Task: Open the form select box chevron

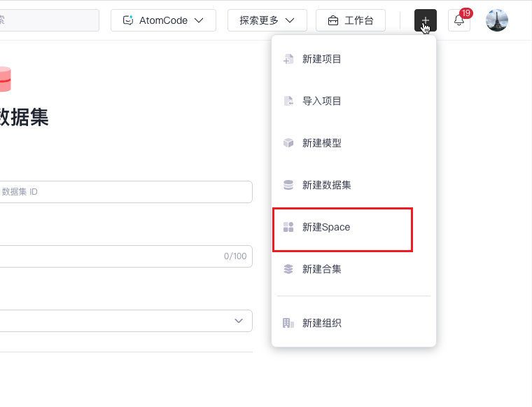Action: point(239,321)
